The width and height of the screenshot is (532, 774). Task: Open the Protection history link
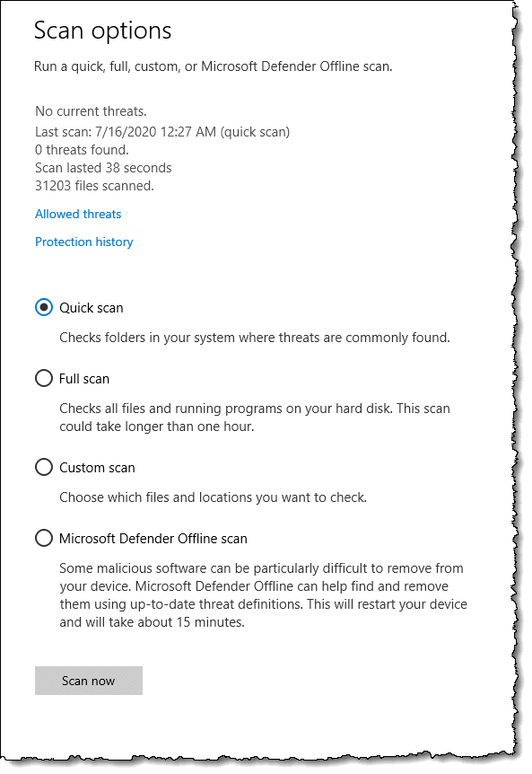(83, 242)
